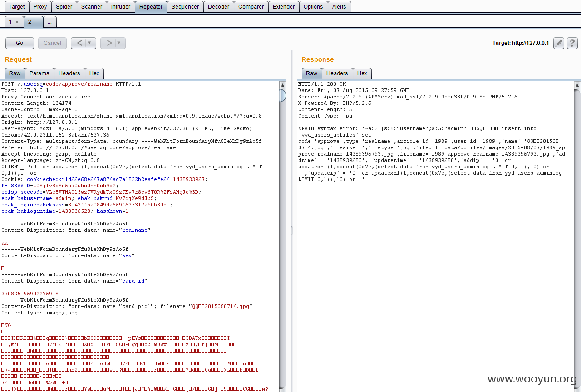Click the realname value aa

tap(5, 243)
